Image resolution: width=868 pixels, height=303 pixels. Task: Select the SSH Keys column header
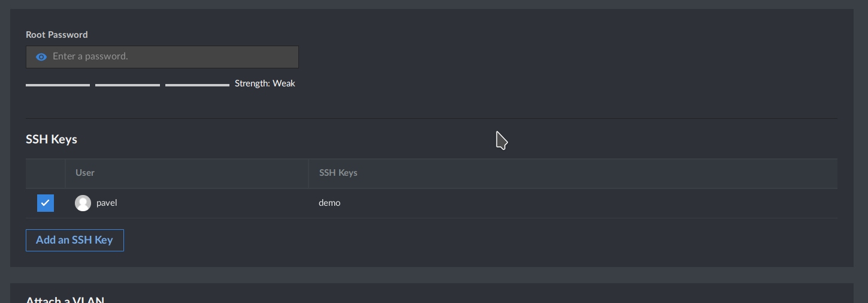click(338, 173)
